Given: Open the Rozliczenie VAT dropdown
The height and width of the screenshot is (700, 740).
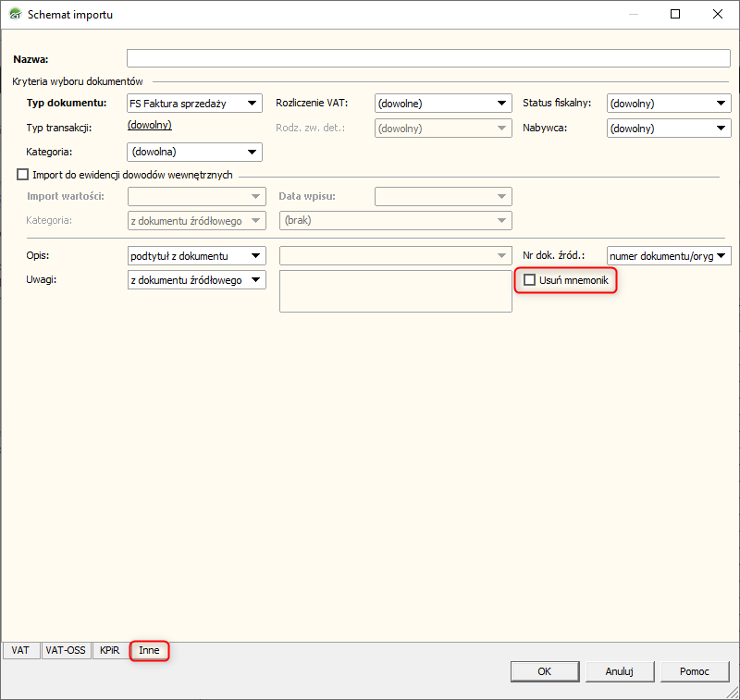Looking at the screenshot, I should pos(443,104).
